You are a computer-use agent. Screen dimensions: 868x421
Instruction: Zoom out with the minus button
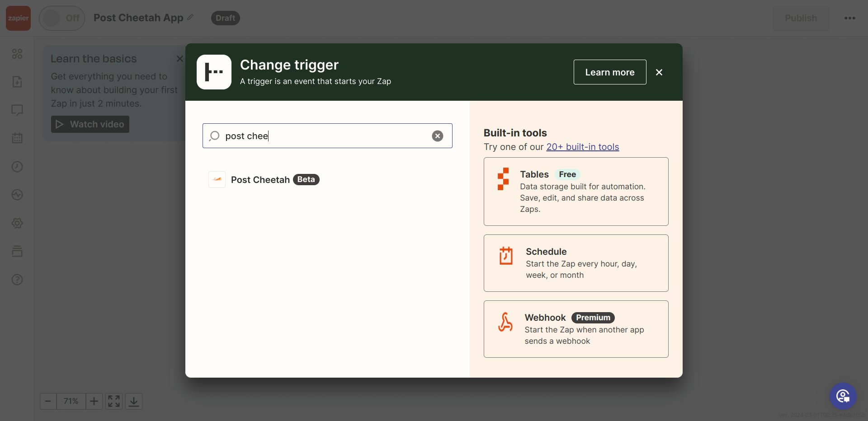48,401
